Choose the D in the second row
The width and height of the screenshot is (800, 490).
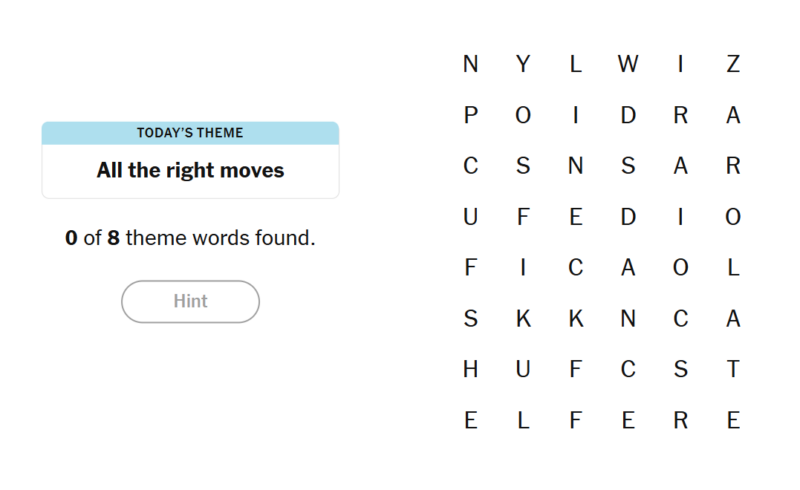(628, 115)
